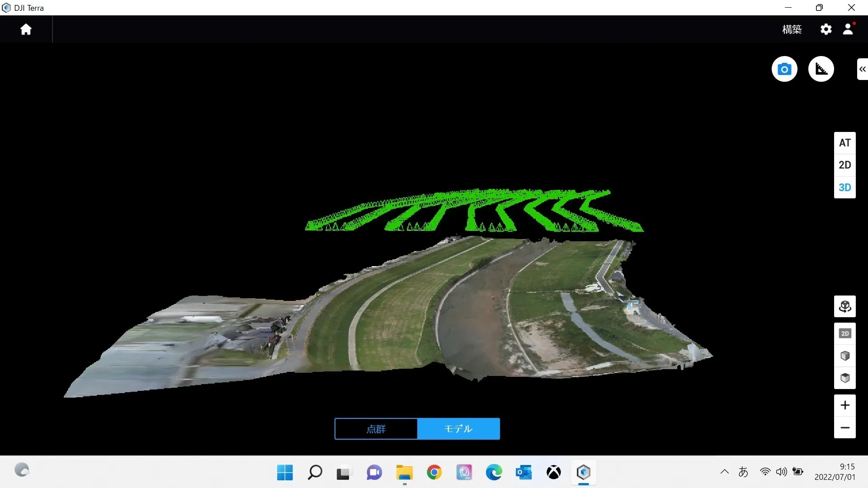Viewport: 868px width, 488px height.
Task: Click the rotate model view icon
Action: coord(844,307)
